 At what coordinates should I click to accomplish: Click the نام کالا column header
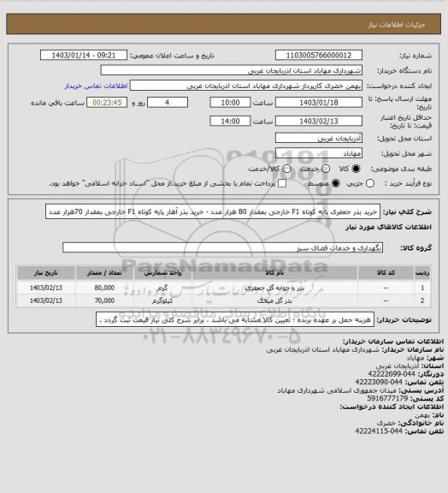[x=275, y=273]
